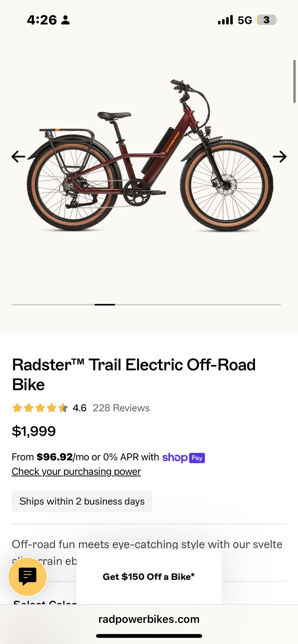Tap the five-star rating icons

[40, 408]
